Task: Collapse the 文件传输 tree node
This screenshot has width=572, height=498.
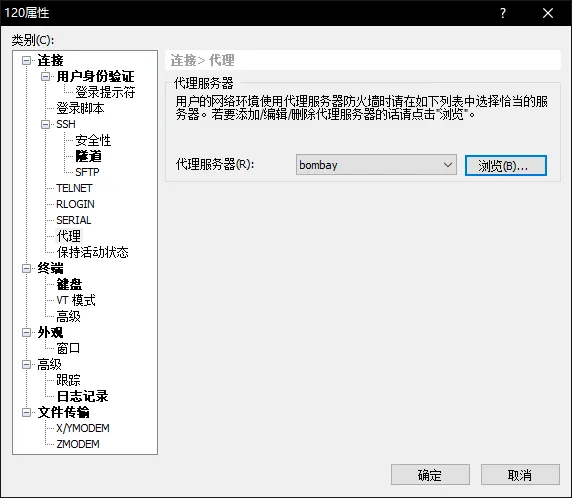Action: pos(26,412)
